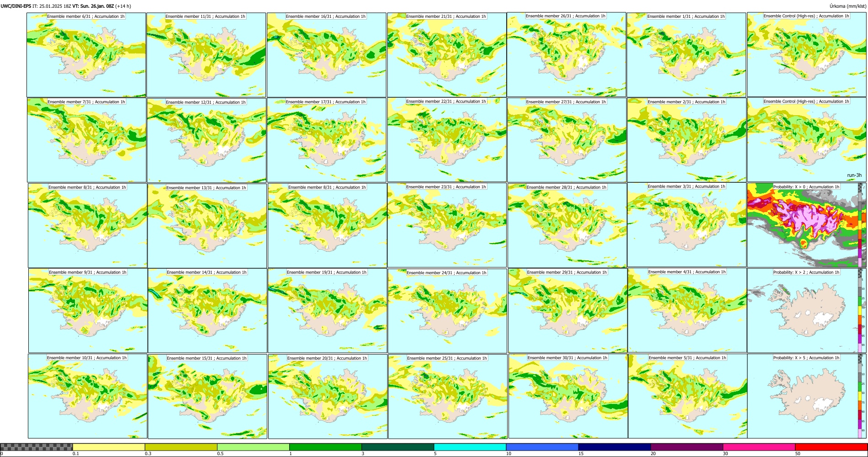The height and width of the screenshot is (457, 868).
Task: Select the Ensemble member 5/31 map panel
Action: click(688, 396)
